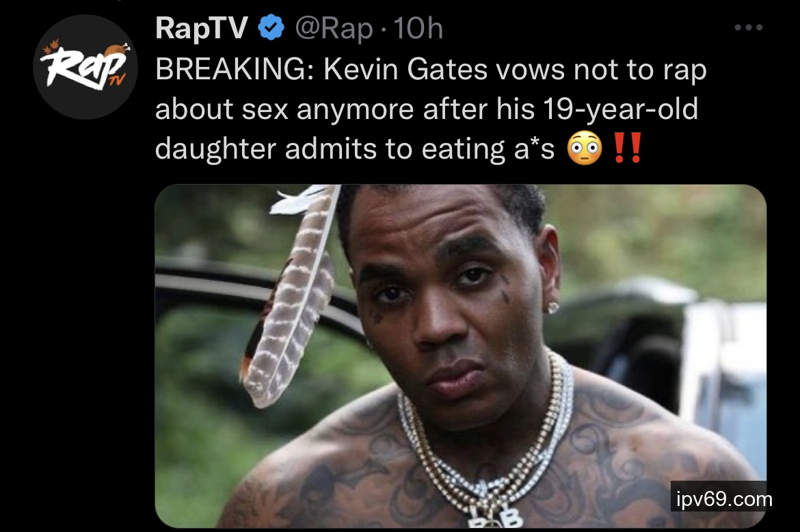Open the attached tweet photo
This screenshot has height=532, width=800.
pos(460,356)
